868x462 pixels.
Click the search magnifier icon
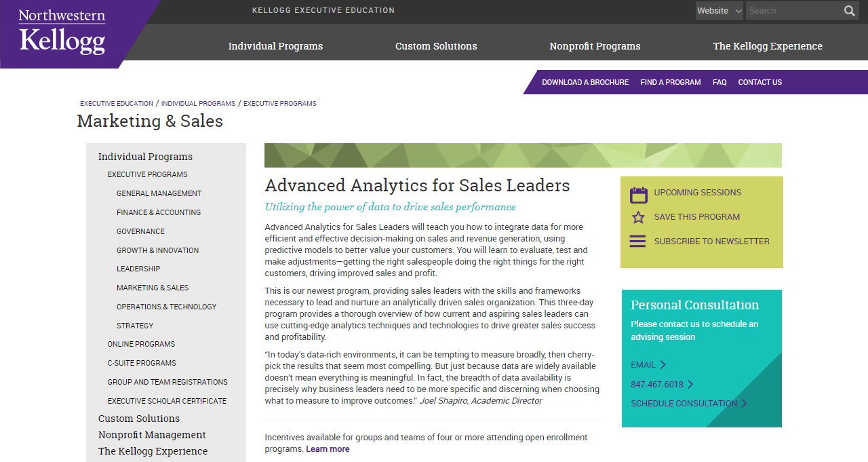coord(850,10)
